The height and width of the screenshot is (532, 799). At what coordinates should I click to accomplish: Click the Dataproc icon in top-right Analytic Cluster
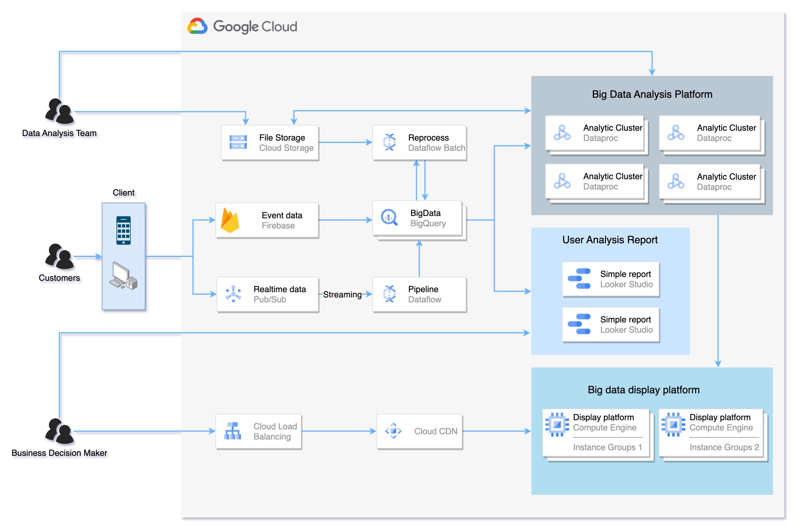[676, 133]
